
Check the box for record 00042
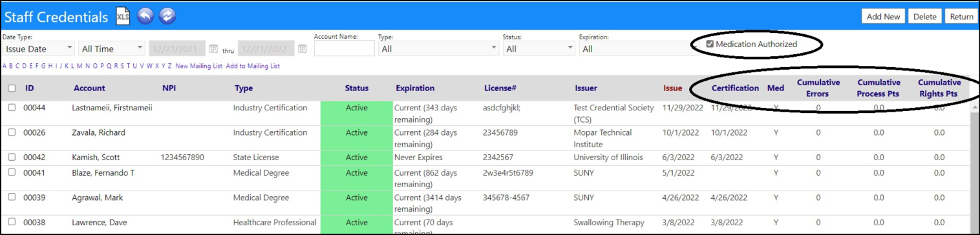(x=12, y=158)
